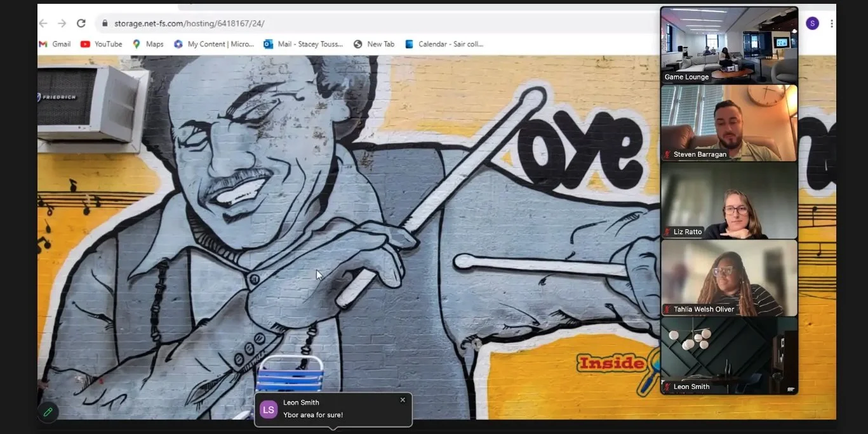Open the 'Ybor area for sure!' message
Viewport: 868px width, 434px height.
tap(313, 415)
